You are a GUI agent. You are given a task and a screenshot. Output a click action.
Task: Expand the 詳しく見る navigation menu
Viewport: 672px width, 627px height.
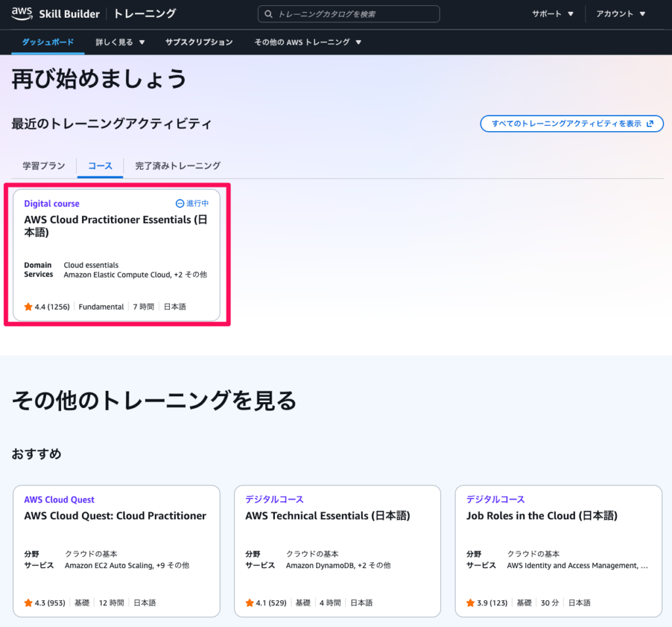coord(120,42)
